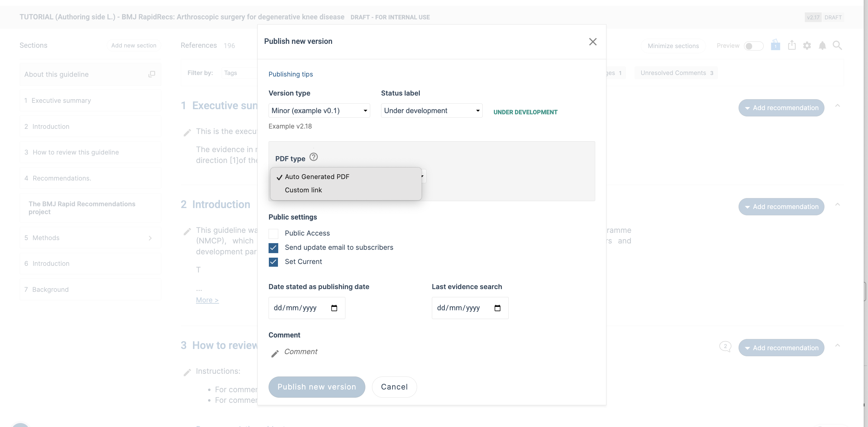Collapse the Introduction section chevron
Screen dimensions: 868x427
837,204
